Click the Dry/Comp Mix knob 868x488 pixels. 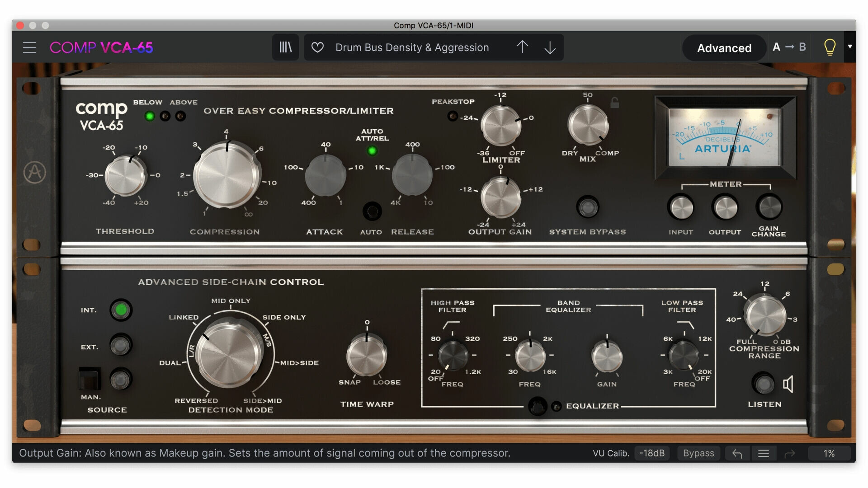pyautogui.click(x=588, y=125)
